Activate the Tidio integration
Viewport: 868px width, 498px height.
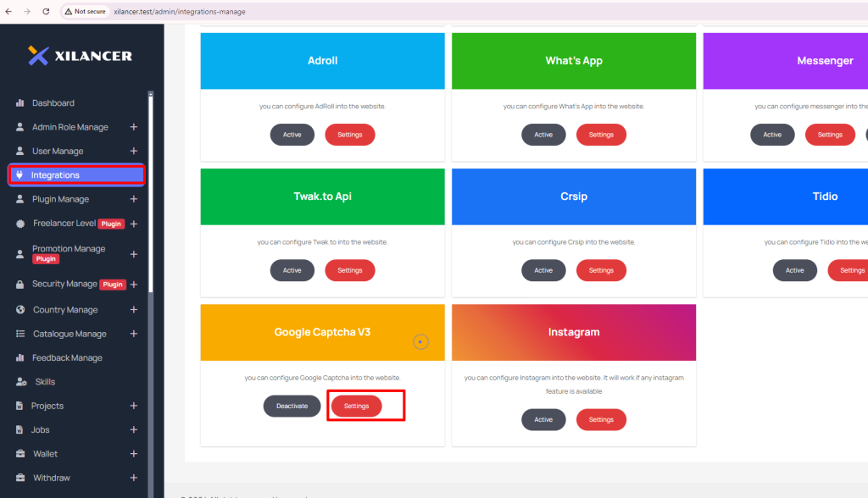tap(794, 270)
